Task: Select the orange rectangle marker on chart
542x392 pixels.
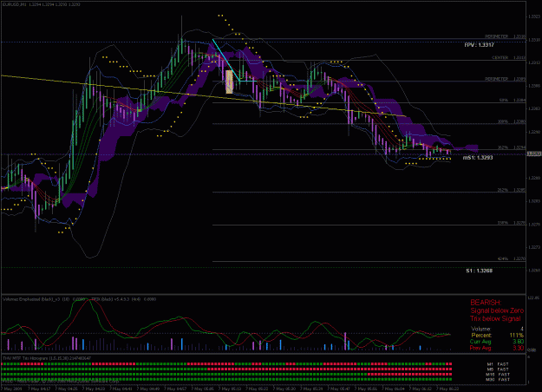Action: 229,82
